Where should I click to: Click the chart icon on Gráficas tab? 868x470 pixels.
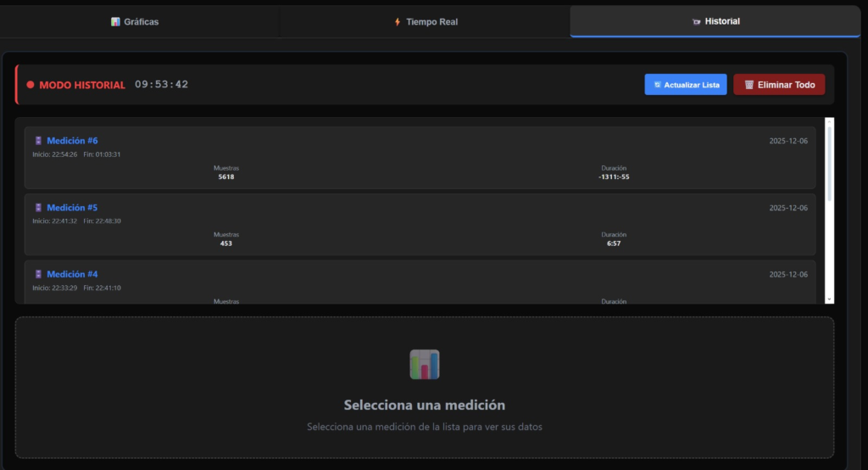click(x=115, y=22)
